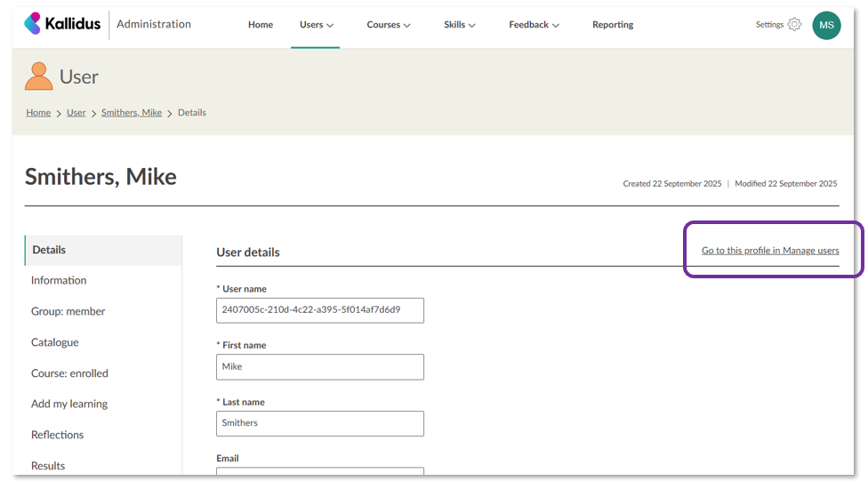The width and height of the screenshot is (868, 481).
Task: Go to the Home menu item
Action: point(261,25)
